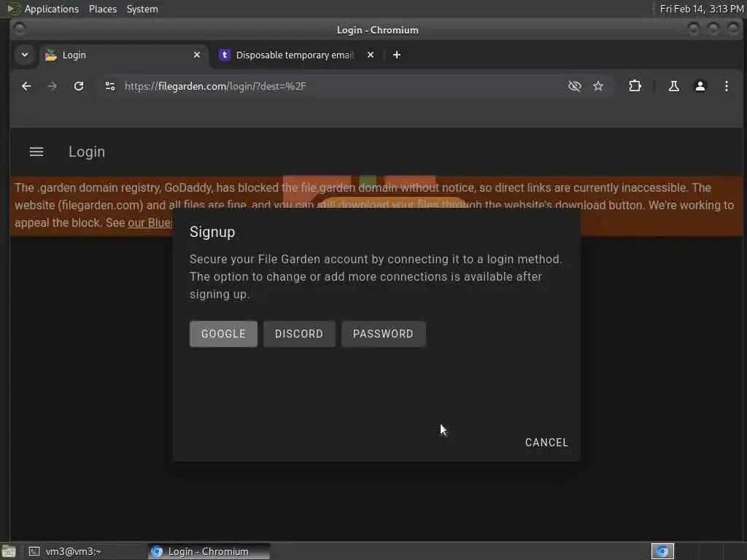Dismiss the Signup dialog with CANCEL
Image resolution: width=747 pixels, height=560 pixels.
[x=546, y=443]
